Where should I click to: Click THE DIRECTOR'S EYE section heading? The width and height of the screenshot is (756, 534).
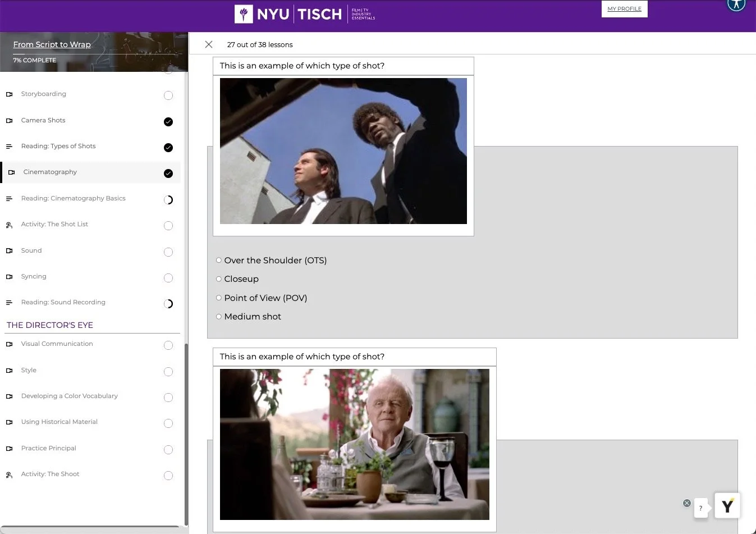pos(50,325)
